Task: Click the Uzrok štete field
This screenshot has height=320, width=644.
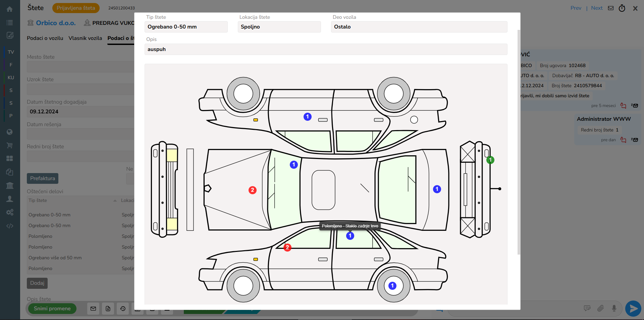Action: (80, 89)
